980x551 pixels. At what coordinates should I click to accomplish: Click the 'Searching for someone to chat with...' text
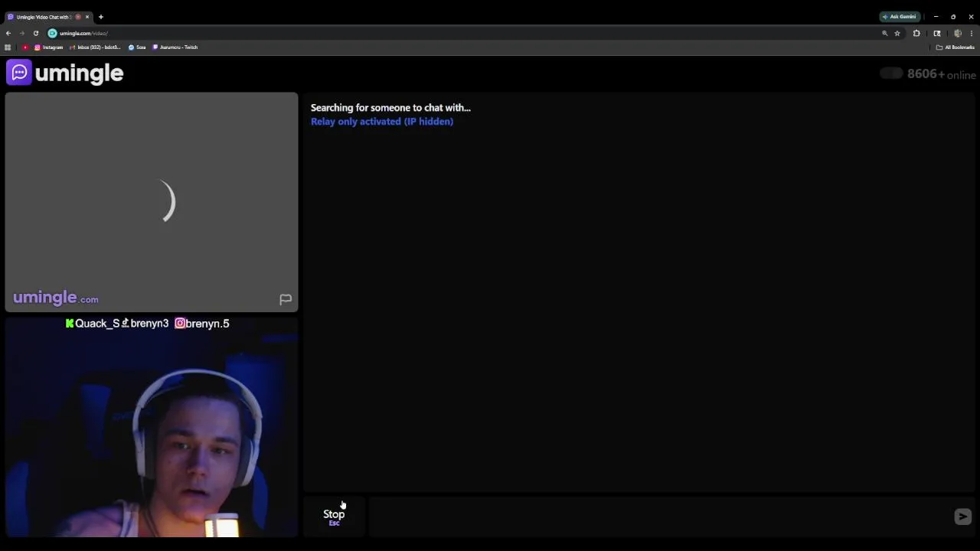(390, 108)
